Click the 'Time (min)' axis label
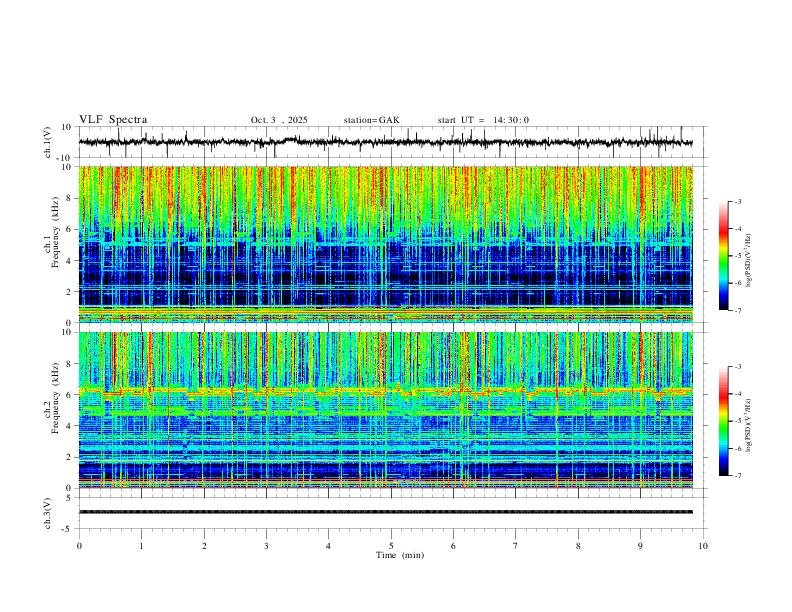The image size is (792, 612). click(x=400, y=555)
